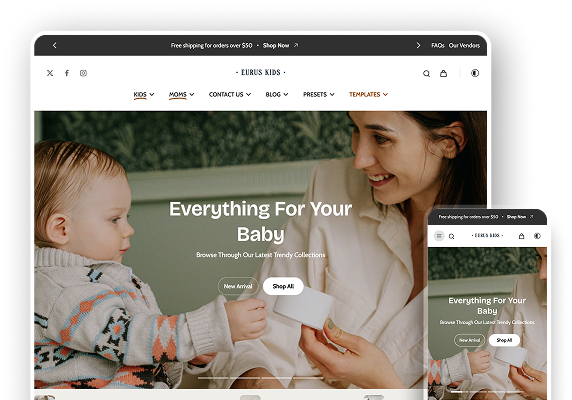Expand the MOMS menu dropdown
This screenshot has width=572, height=400.
(x=181, y=94)
